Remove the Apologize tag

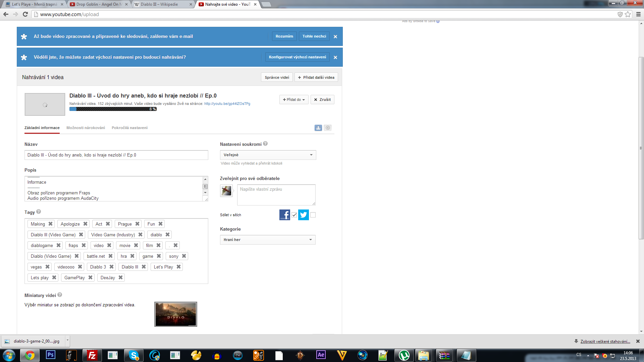[86, 224]
